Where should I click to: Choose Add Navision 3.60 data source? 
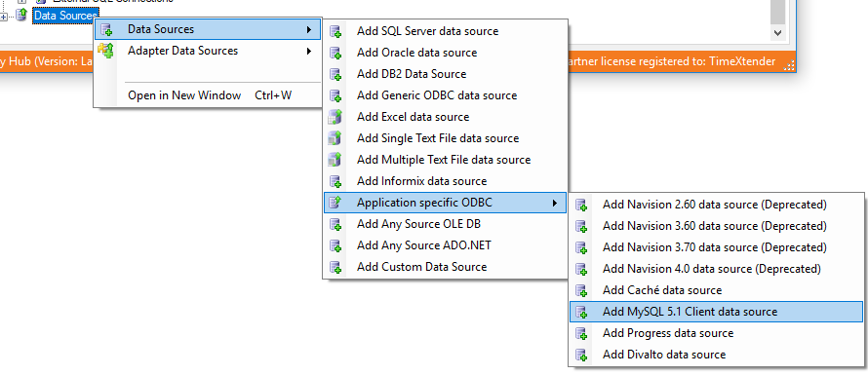tap(715, 226)
